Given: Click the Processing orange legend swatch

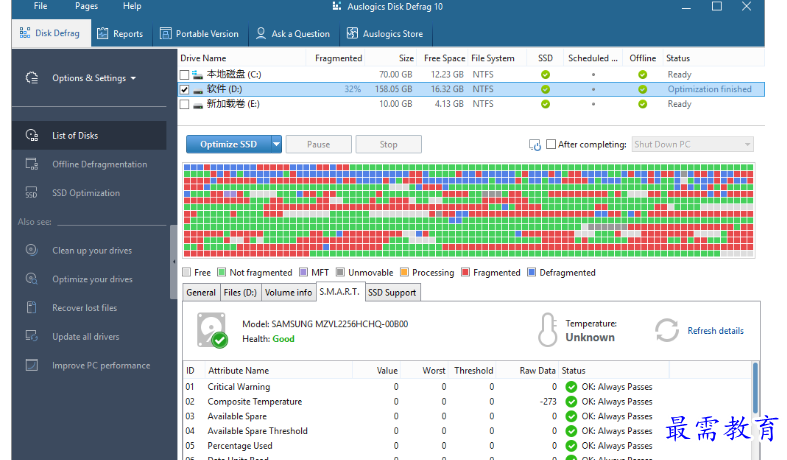Looking at the screenshot, I should (x=404, y=272).
